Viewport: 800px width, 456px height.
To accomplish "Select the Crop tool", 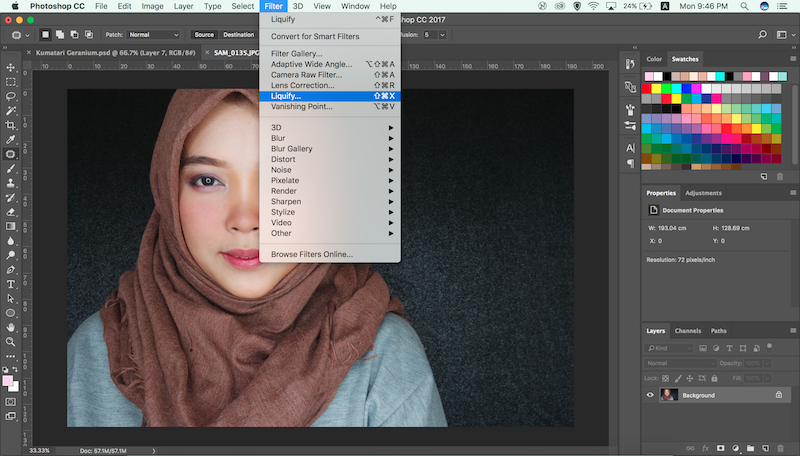I will [x=11, y=125].
